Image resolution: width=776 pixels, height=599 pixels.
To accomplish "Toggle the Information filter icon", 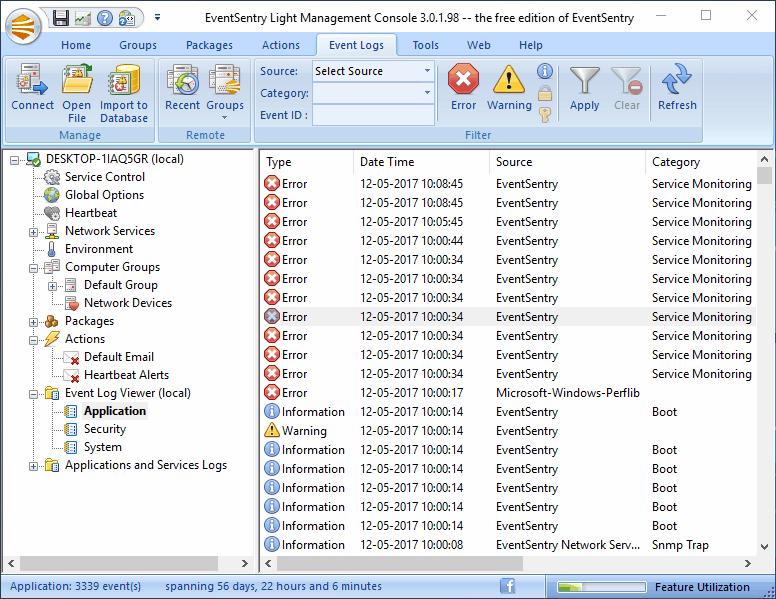I will [544, 71].
